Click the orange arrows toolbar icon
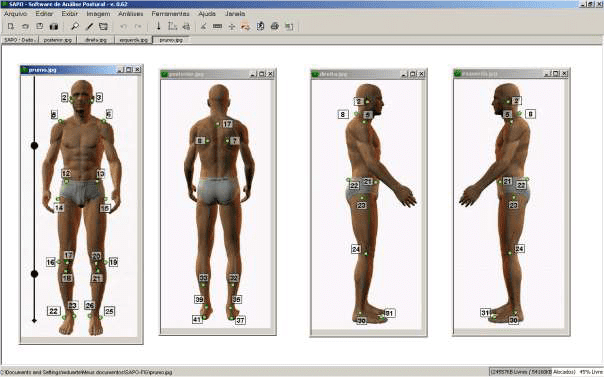The width and height of the screenshot is (604, 377). click(x=246, y=27)
